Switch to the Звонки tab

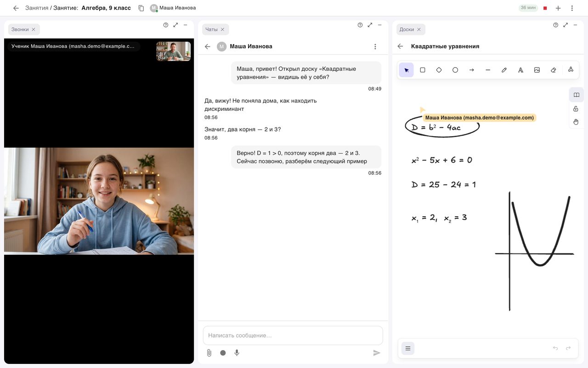pos(20,29)
